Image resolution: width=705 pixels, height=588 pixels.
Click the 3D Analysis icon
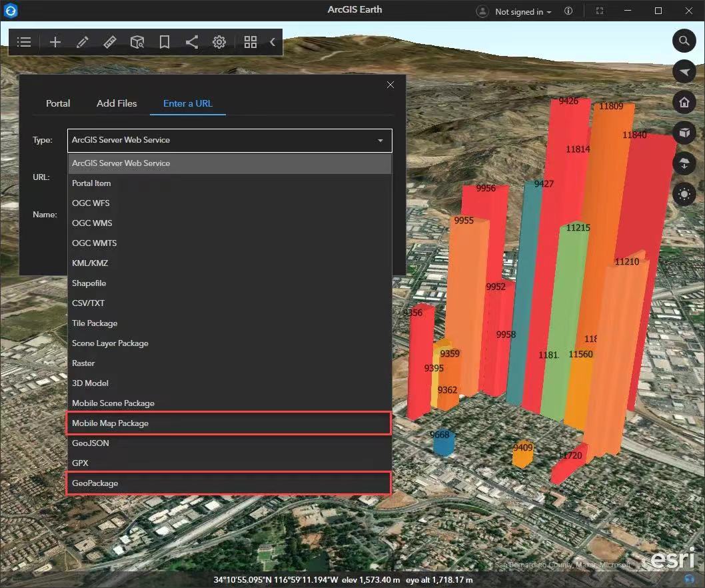[x=137, y=42]
